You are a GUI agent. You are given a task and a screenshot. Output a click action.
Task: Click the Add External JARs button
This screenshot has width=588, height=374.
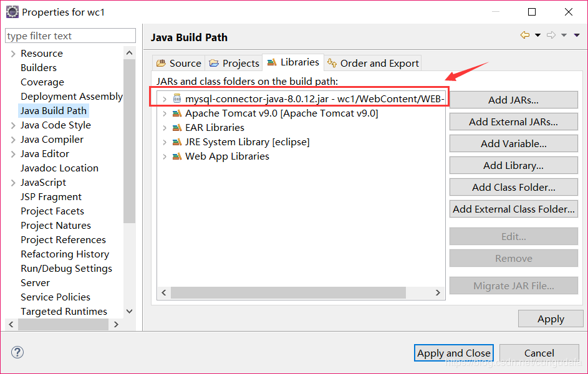(513, 122)
